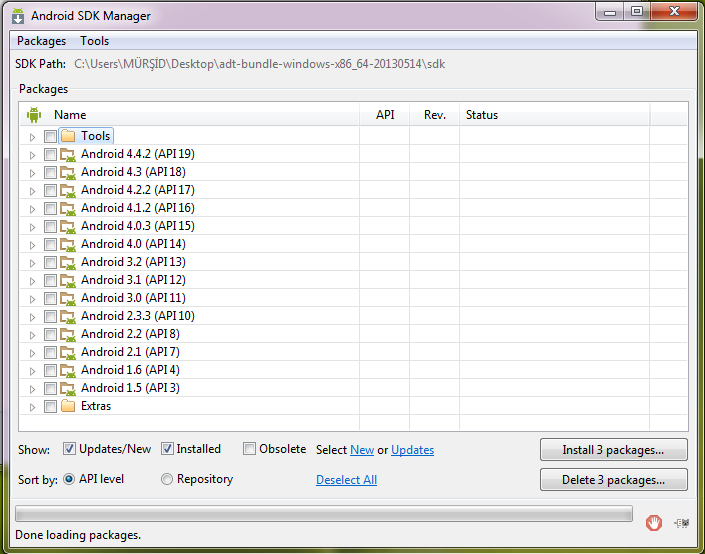Click the Android 1.5 (API 3) platform icon
Viewport: 705px width, 554px height.
(x=68, y=388)
